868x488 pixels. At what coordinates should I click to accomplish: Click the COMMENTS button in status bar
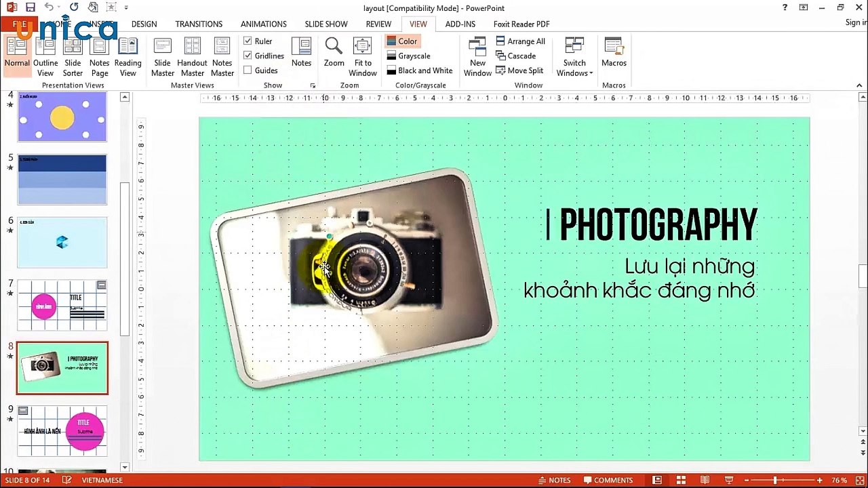(608, 480)
